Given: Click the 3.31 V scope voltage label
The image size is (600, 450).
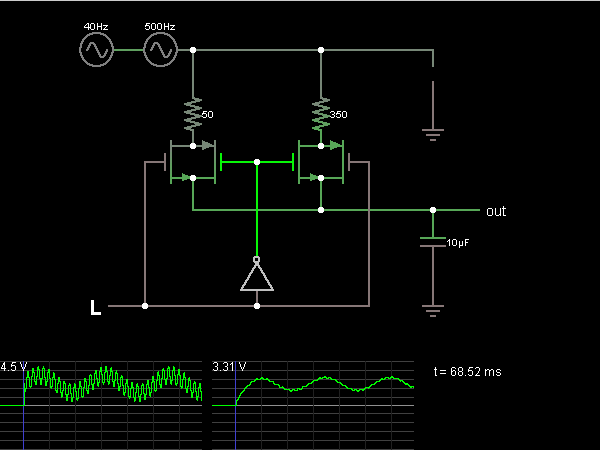Looking at the screenshot, I should tap(229, 367).
